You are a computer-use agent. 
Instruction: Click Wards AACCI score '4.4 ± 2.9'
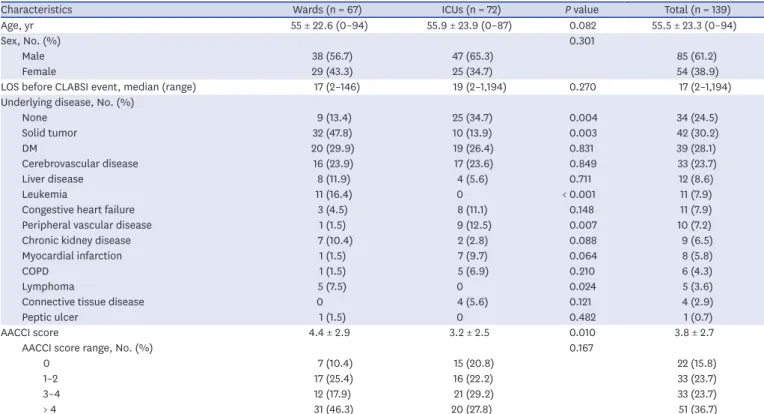pyautogui.click(x=329, y=333)
